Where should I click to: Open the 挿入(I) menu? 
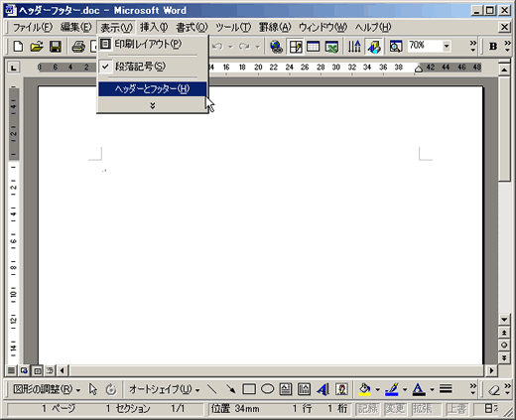154,27
